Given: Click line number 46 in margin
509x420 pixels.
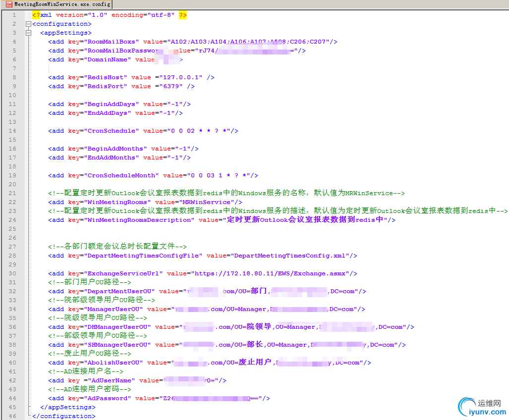Looking at the screenshot, I should pyautogui.click(x=12, y=416).
